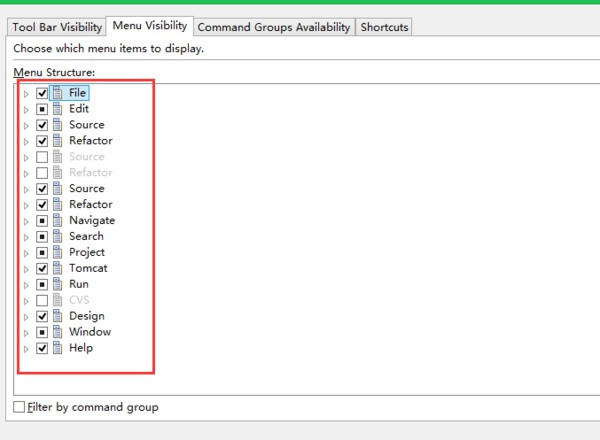The height and width of the screenshot is (440, 600).
Task: Click the Navigate menu page icon
Action: [x=57, y=221]
